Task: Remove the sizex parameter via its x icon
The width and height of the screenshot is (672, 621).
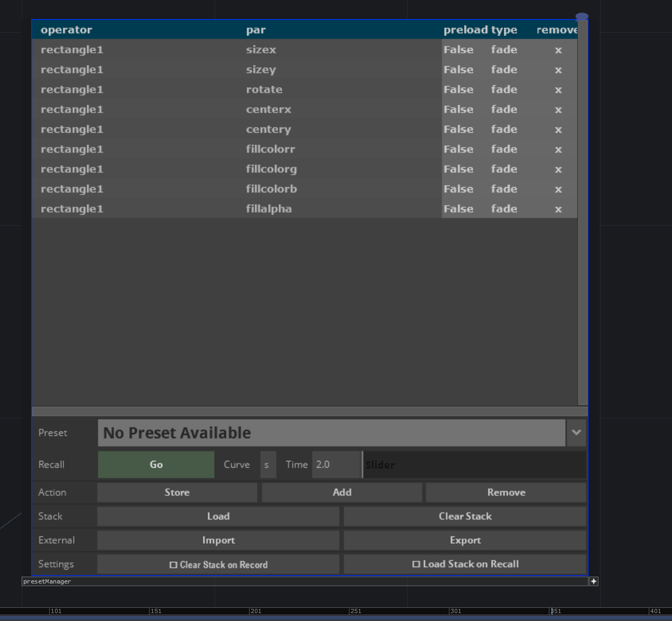Action: click(x=558, y=49)
